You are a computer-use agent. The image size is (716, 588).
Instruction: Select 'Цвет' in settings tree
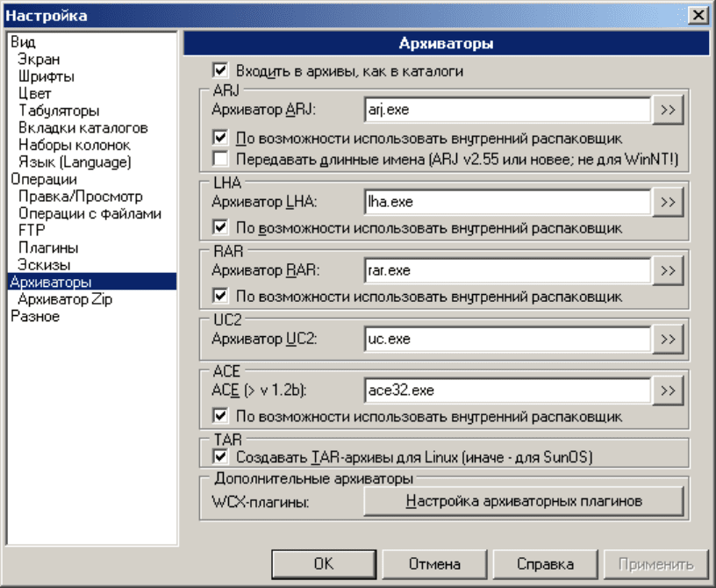point(35,94)
